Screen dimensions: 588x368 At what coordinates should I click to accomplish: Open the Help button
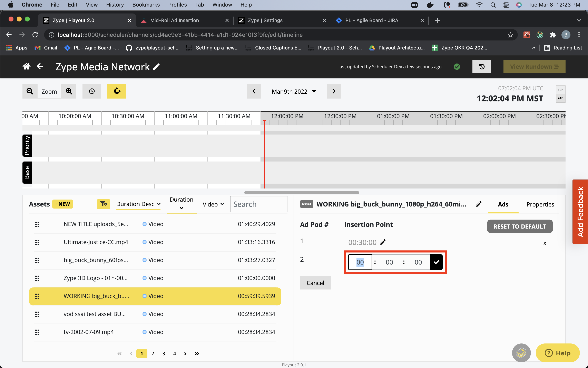point(558,353)
